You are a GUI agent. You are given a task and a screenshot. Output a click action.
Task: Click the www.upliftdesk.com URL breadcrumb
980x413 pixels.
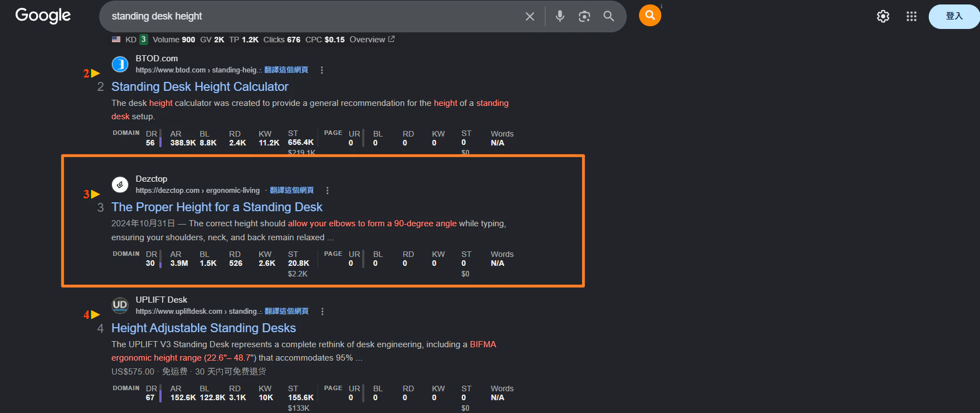coord(199,312)
